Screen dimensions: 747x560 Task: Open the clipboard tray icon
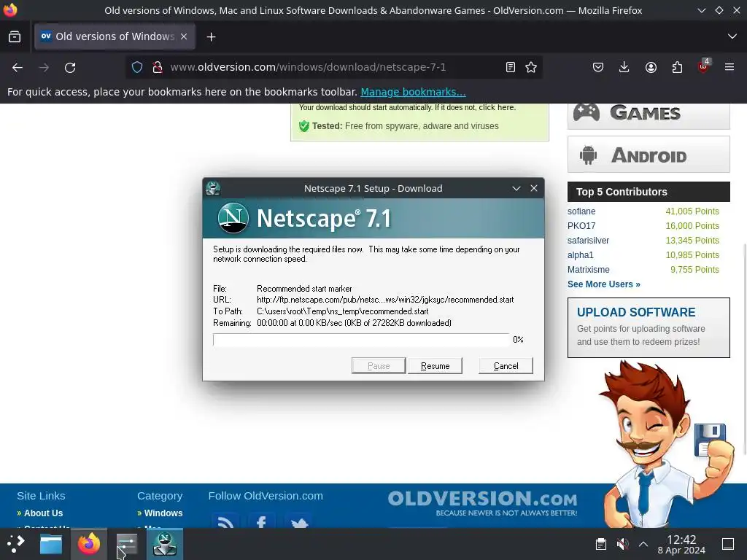point(601,544)
